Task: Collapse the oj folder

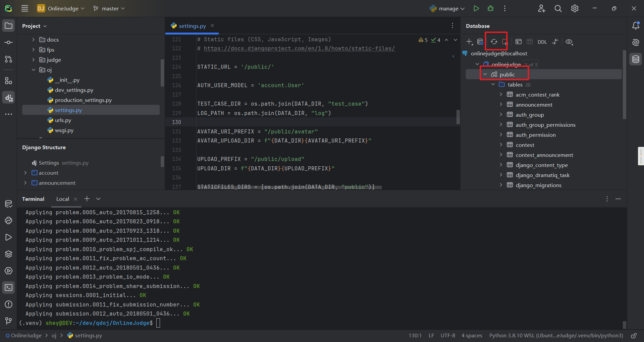Action: [33, 70]
